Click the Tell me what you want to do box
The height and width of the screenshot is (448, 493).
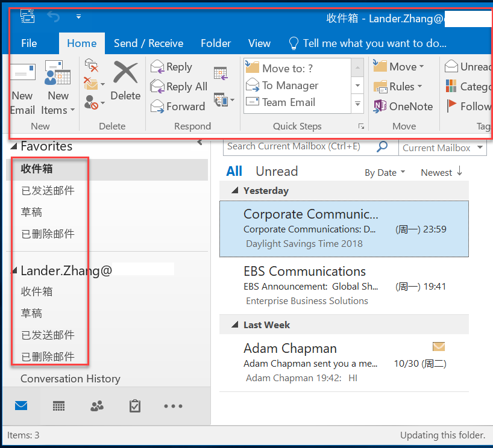pos(367,43)
